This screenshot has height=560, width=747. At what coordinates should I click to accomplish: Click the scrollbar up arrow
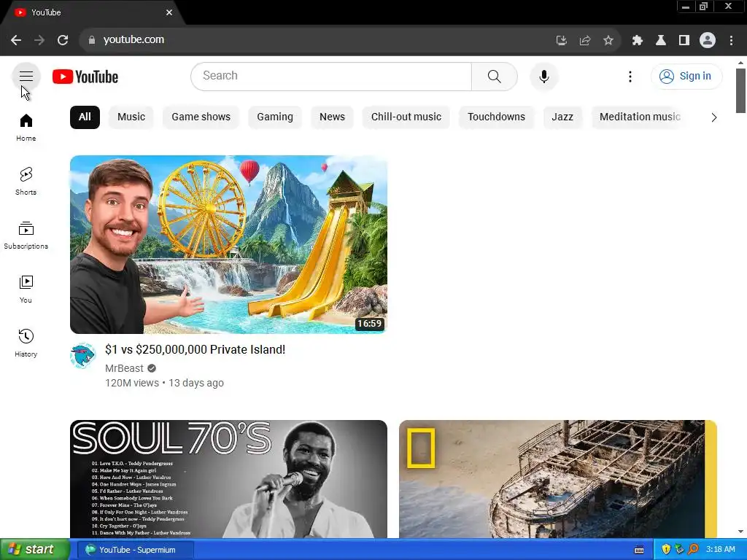pos(740,63)
